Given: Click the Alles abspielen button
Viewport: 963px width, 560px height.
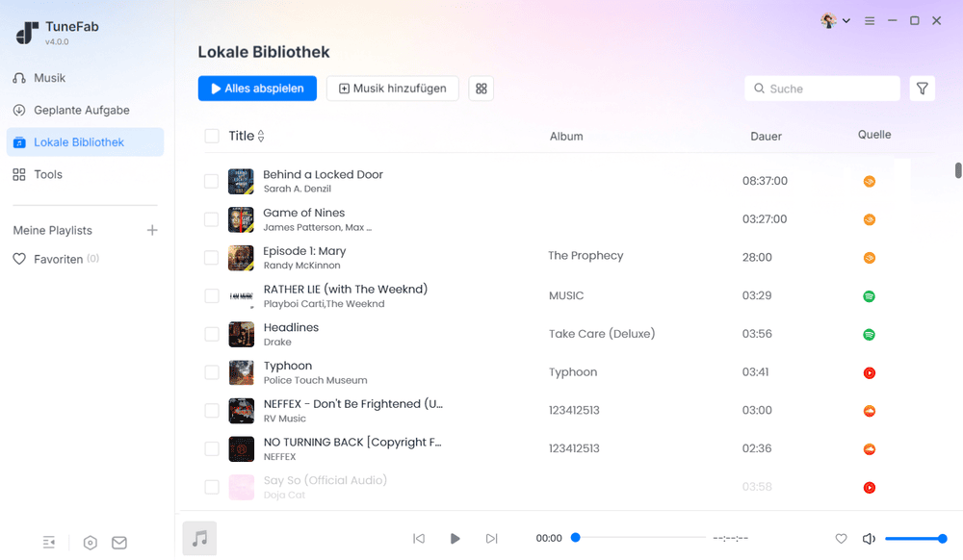Looking at the screenshot, I should [x=257, y=89].
